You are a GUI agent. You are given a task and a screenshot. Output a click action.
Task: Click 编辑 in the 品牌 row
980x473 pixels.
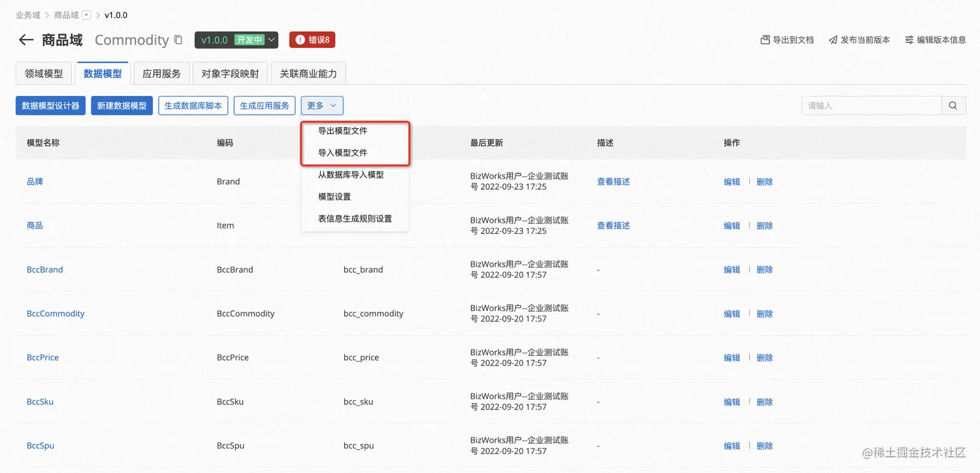tap(732, 181)
